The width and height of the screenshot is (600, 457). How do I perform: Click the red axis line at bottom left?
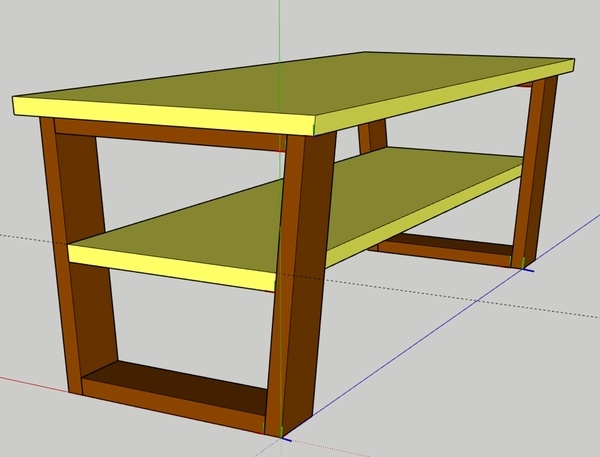coord(30,382)
